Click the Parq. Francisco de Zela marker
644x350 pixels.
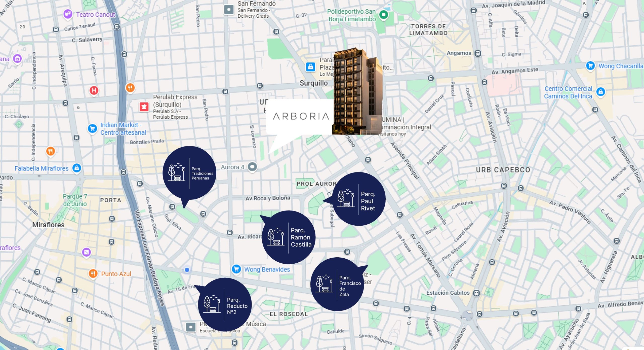click(x=337, y=284)
